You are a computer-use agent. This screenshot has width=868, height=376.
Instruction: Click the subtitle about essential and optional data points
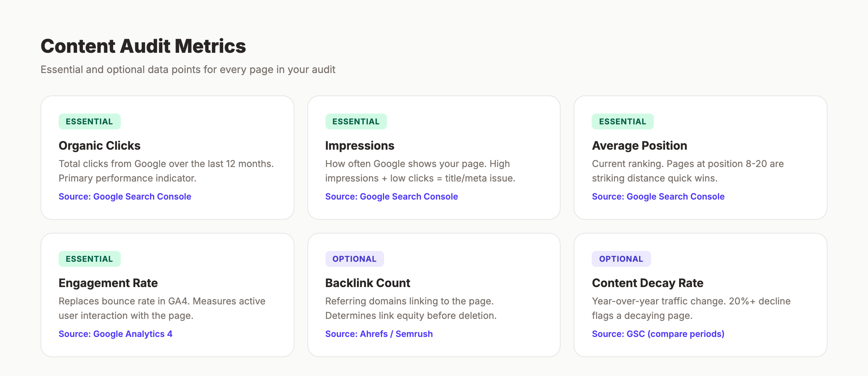[x=188, y=69]
